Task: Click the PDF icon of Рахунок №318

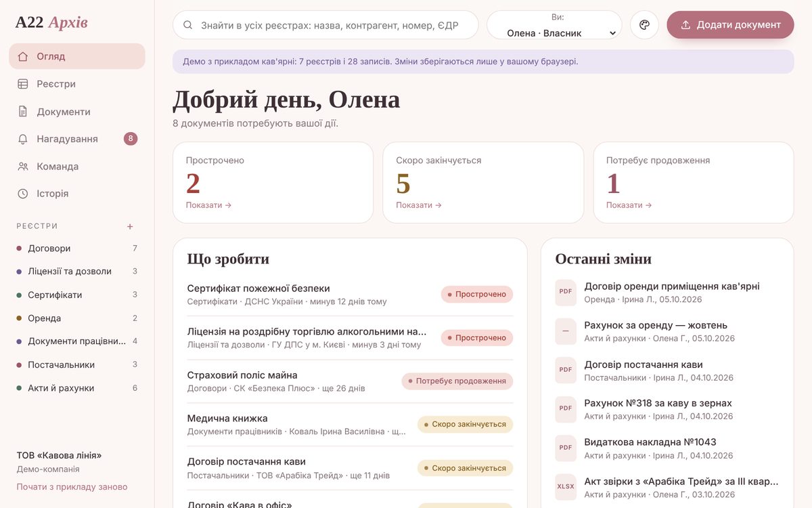Action: pyautogui.click(x=566, y=408)
